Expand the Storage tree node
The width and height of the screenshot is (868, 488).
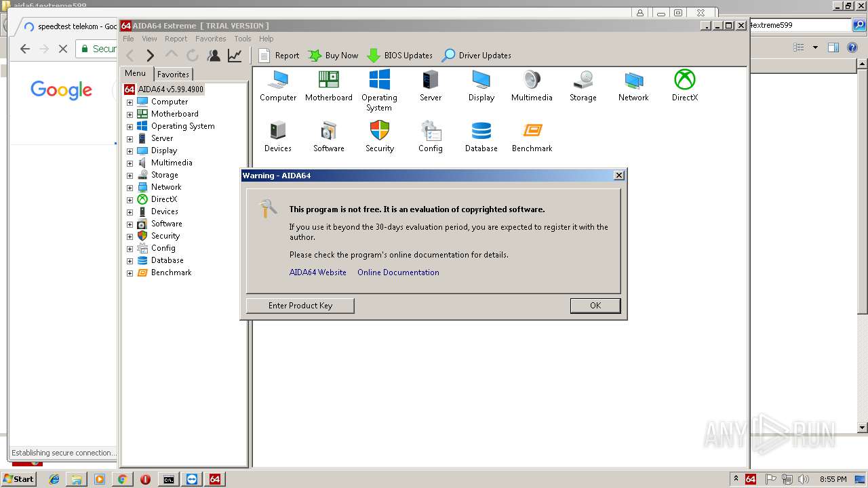tap(130, 176)
